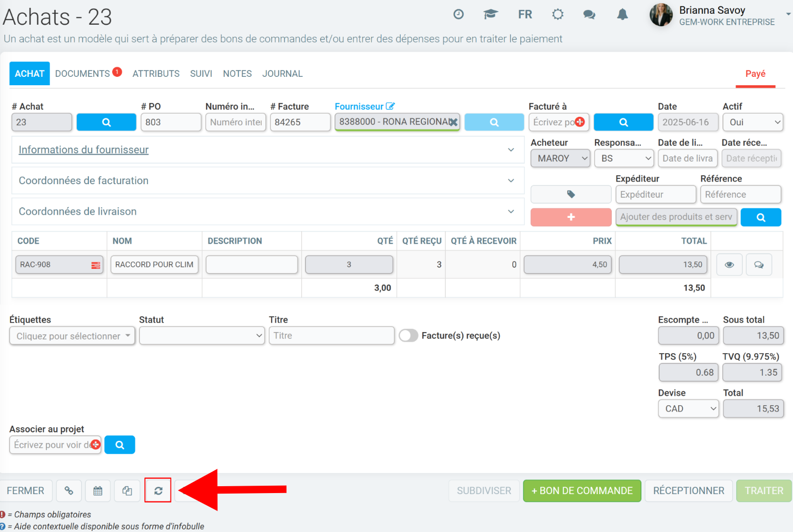Switch to the DOCUMENTS tab
Viewport: 793px width, 532px height.
click(83, 74)
